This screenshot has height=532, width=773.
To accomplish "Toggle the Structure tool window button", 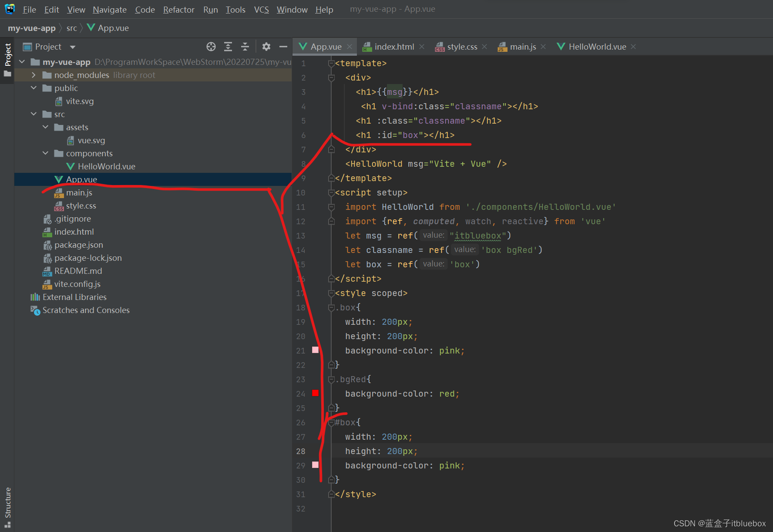I will (7, 507).
